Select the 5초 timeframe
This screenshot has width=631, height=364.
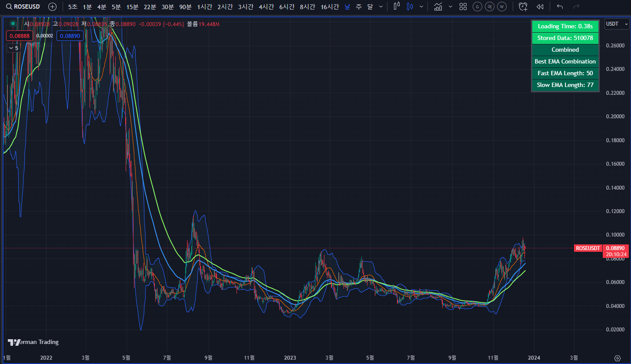point(73,7)
